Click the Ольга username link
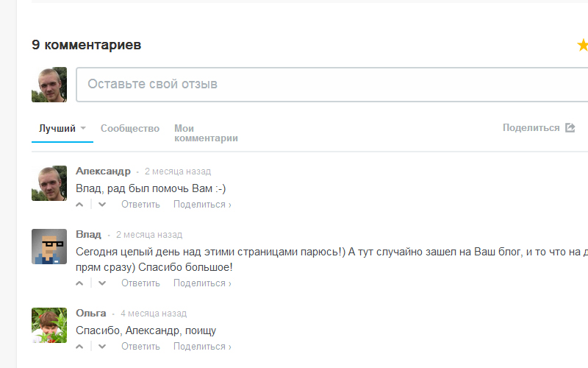The width and height of the screenshot is (588, 368). tap(91, 313)
